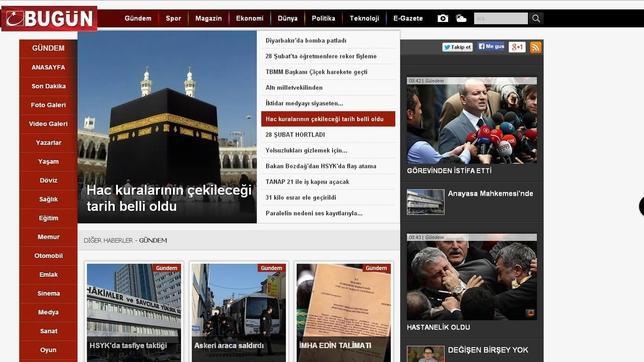Click the Gündem tag on HSYK card
644x362 pixels.
tap(166, 268)
